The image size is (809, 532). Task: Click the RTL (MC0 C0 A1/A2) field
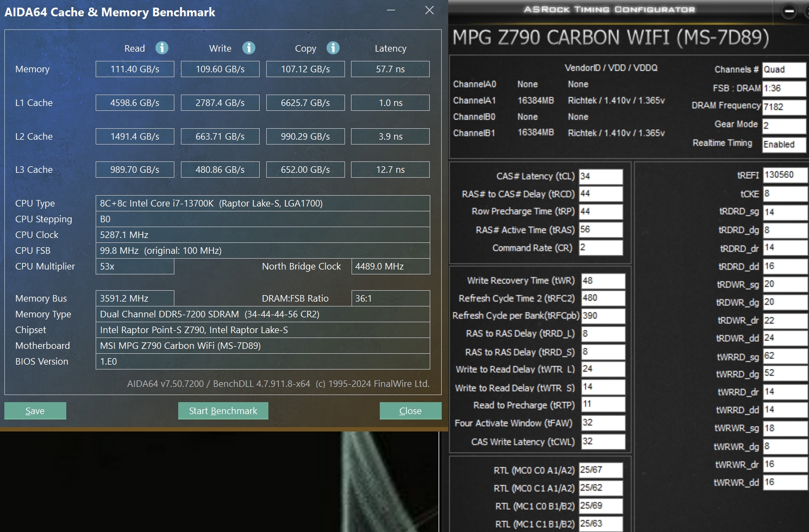click(601, 470)
